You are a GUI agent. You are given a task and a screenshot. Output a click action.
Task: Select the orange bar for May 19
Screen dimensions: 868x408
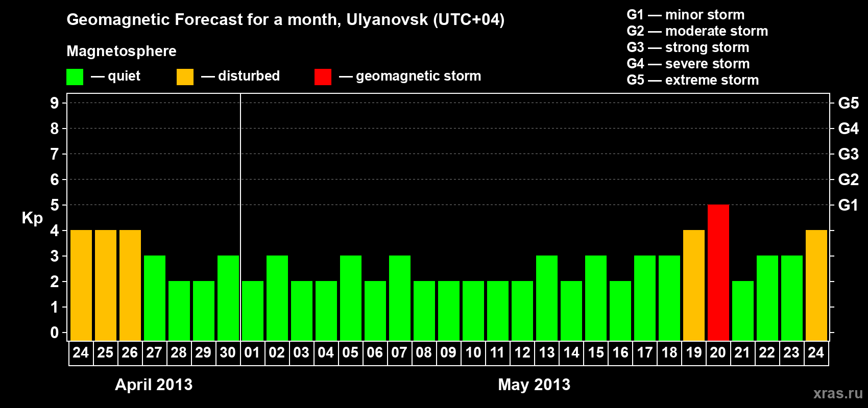(x=694, y=285)
